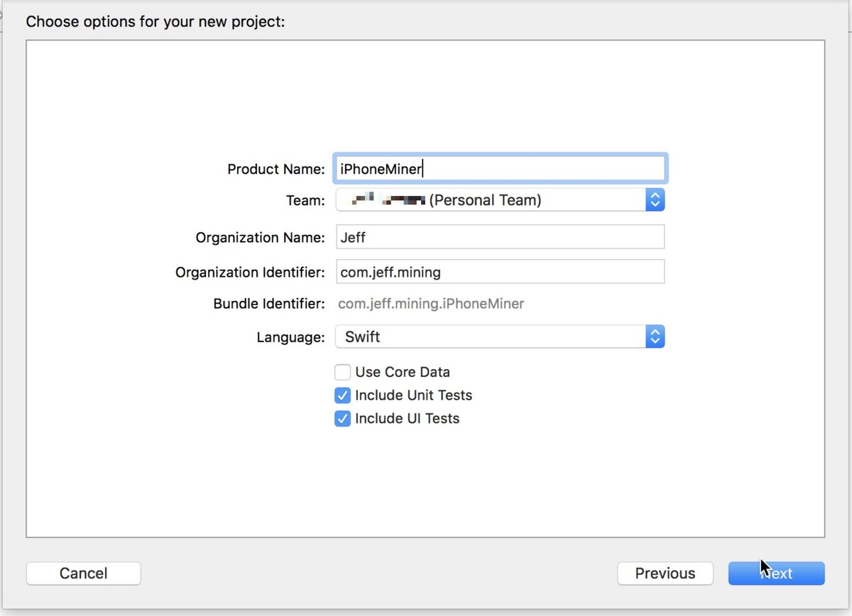Click the "Choose options for your new project" heading
Image resolution: width=852 pixels, height=616 pixels.
(x=155, y=21)
